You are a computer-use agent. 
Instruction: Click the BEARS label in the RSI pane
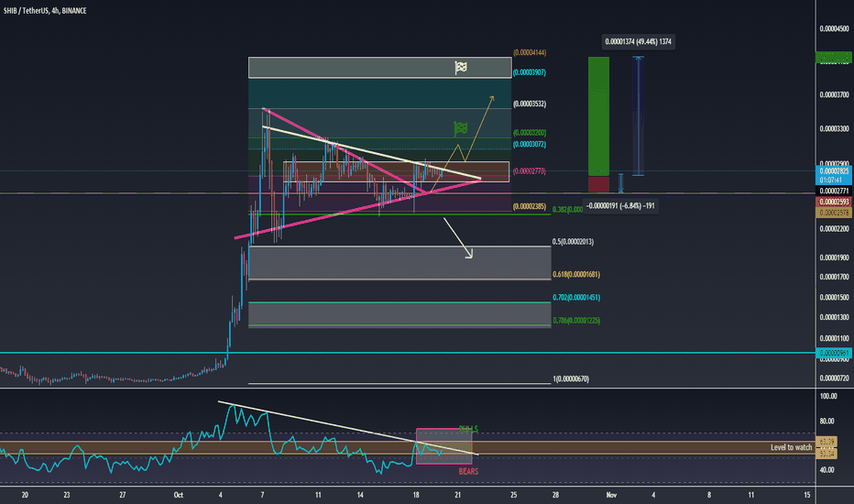468,471
